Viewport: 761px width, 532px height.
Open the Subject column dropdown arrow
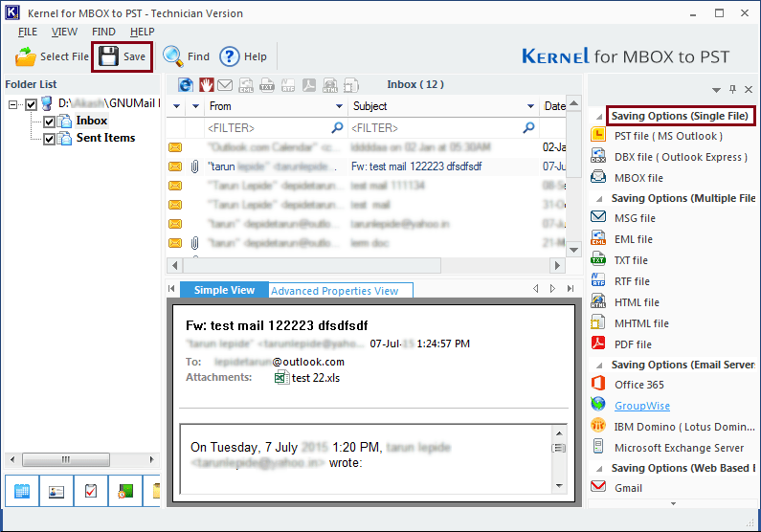[530, 106]
